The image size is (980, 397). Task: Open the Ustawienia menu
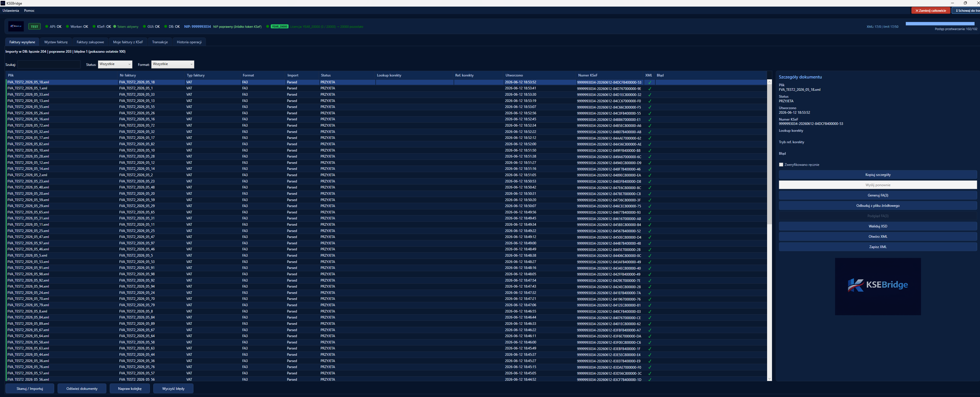(11, 11)
